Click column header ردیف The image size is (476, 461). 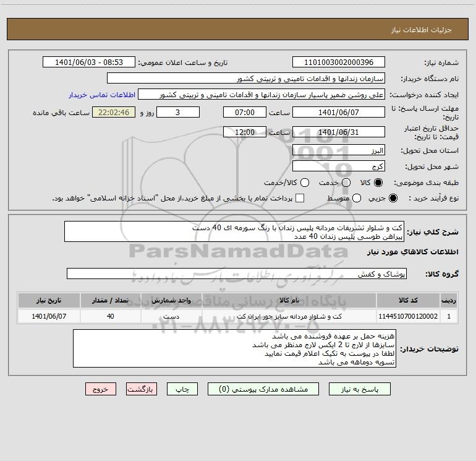point(449,300)
